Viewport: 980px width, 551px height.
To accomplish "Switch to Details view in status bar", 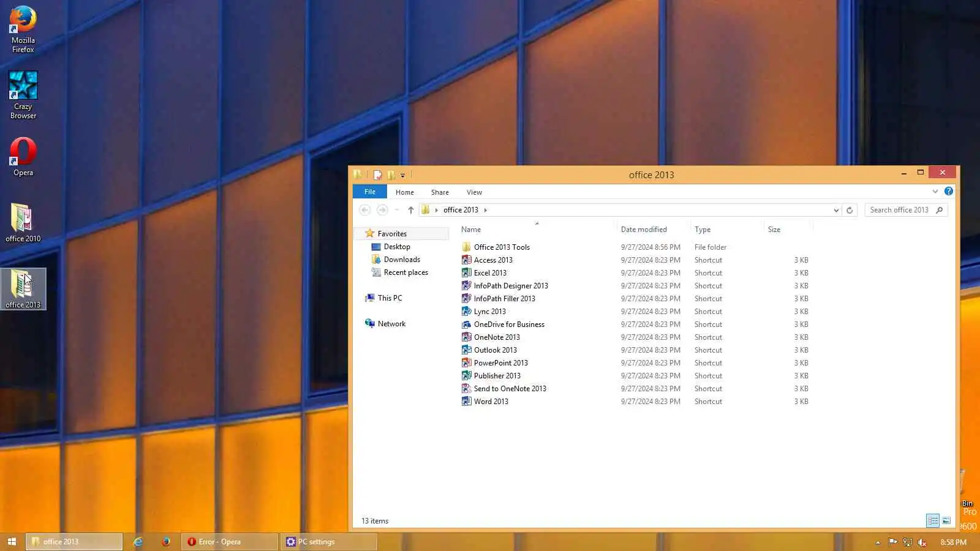I will 933,520.
